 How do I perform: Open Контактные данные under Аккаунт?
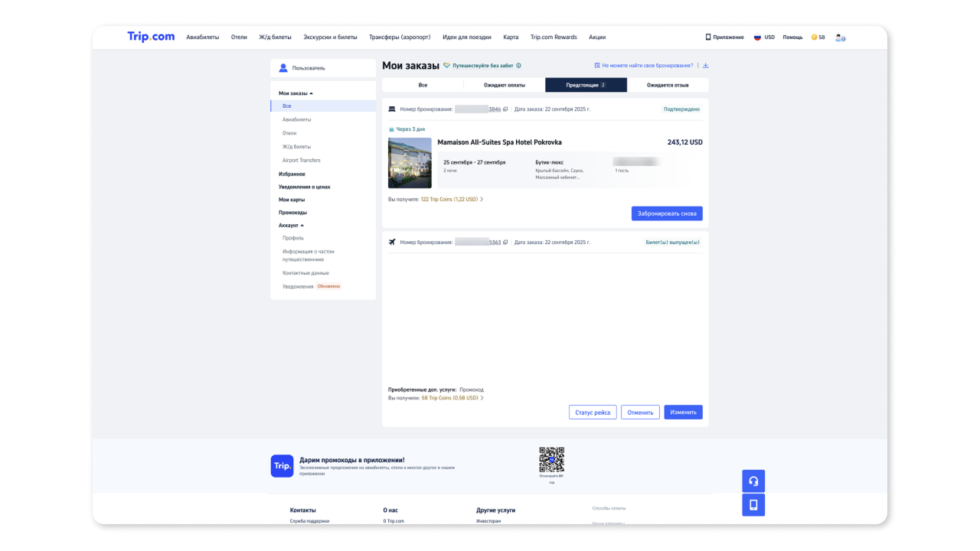[305, 272]
